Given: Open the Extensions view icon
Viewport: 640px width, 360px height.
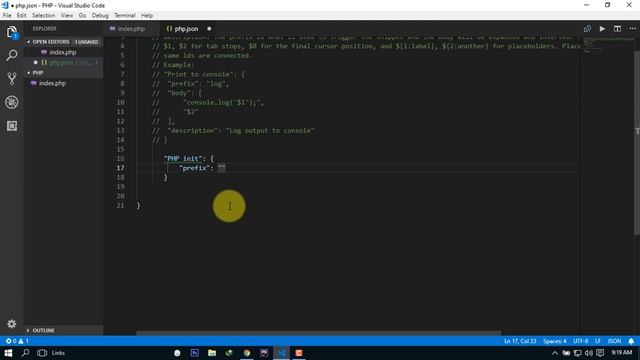Looking at the screenshot, I should [x=12, y=126].
